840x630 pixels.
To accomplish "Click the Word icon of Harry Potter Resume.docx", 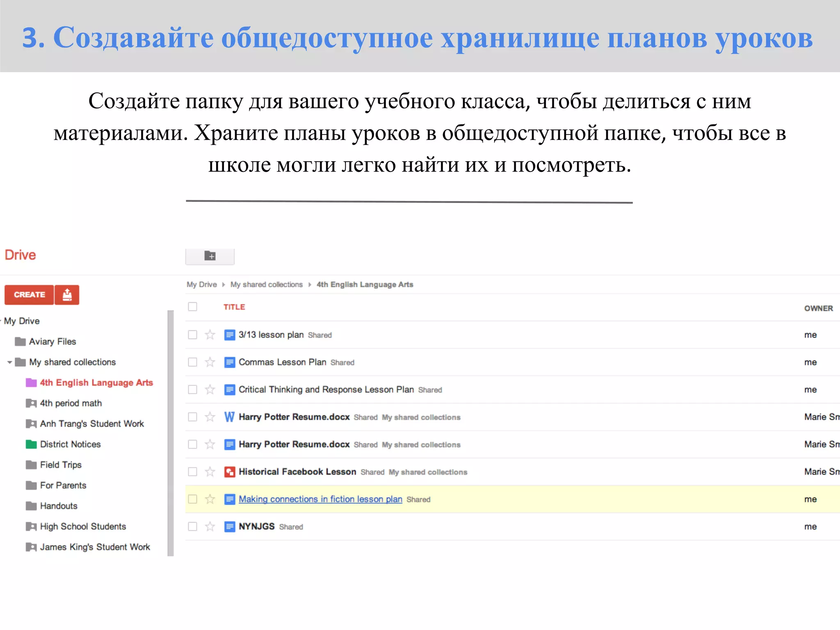I will pos(230,417).
